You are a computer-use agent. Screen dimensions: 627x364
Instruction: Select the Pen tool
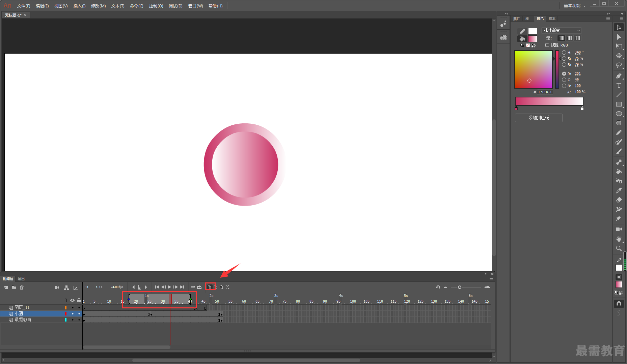click(619, 76)
